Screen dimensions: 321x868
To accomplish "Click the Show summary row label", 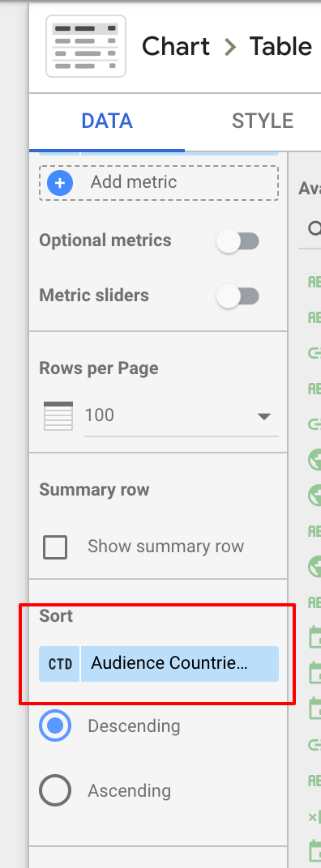I will [165, 547].
